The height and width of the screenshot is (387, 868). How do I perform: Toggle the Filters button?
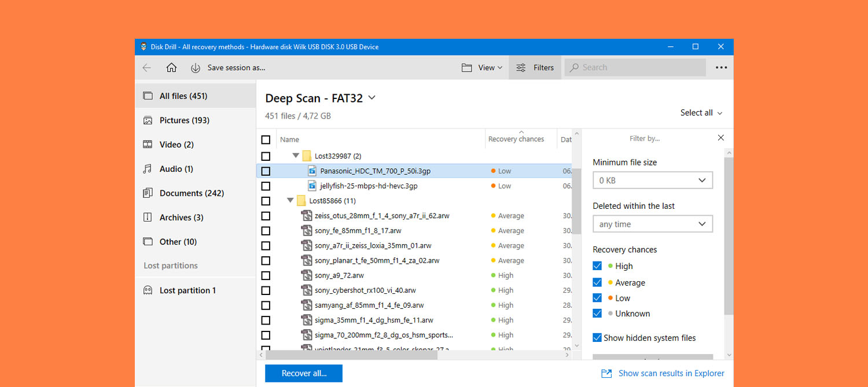535,68
